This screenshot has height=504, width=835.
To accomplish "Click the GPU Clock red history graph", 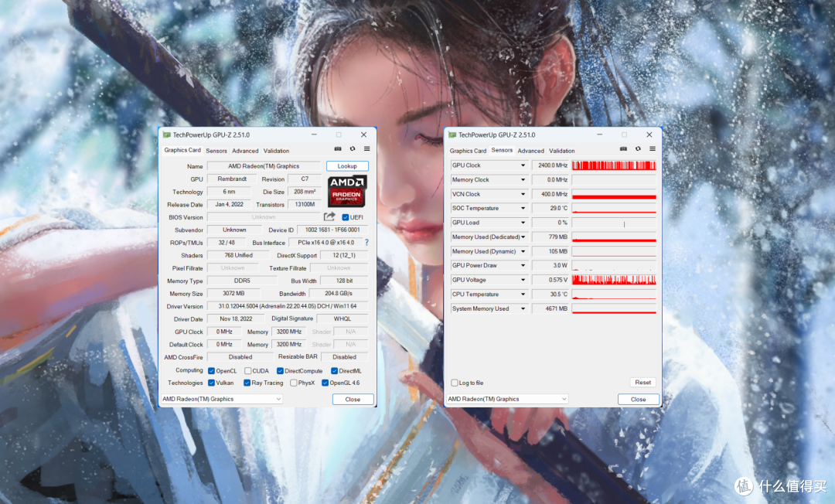I will [x=614, y=165].
